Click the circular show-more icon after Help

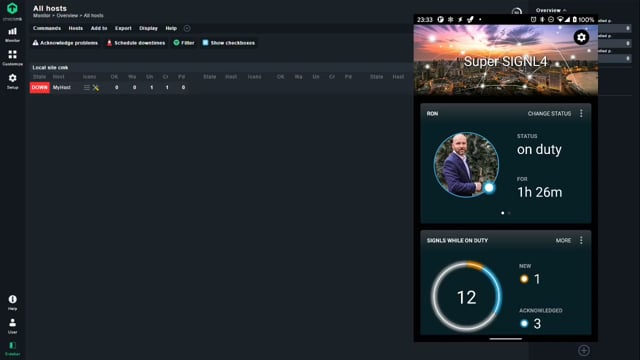(187, 28)
